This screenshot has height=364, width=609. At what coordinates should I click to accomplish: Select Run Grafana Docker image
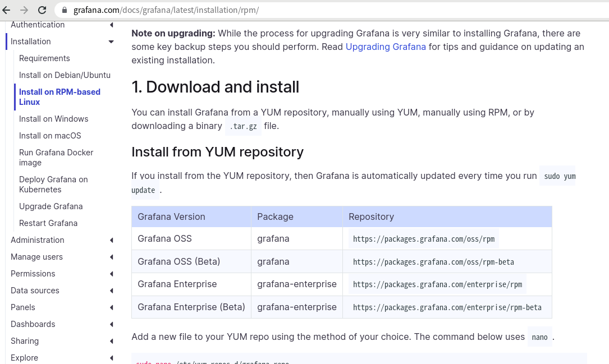tap(56, 158)
